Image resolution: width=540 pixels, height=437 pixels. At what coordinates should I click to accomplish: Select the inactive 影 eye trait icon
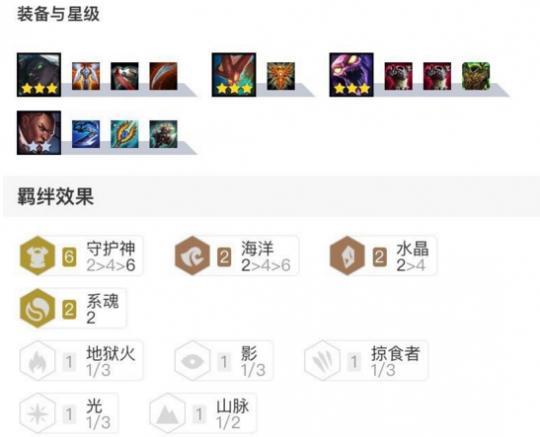[192, 361]
